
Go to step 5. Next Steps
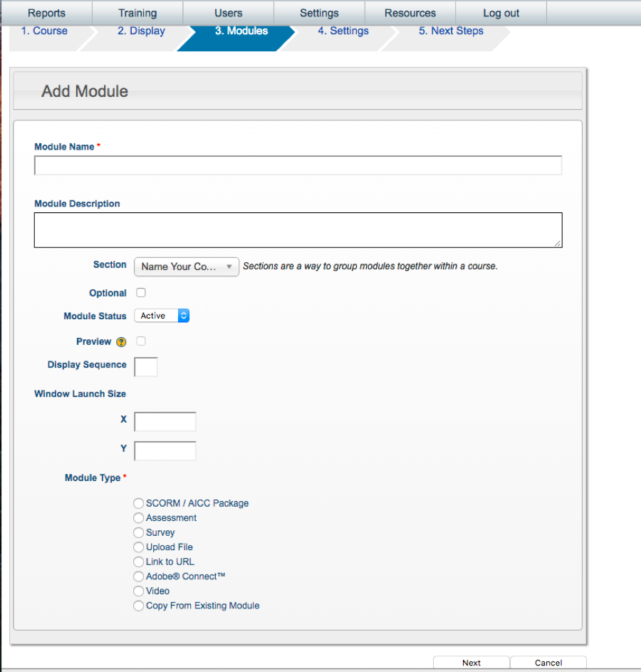click(x=451, y=31)
